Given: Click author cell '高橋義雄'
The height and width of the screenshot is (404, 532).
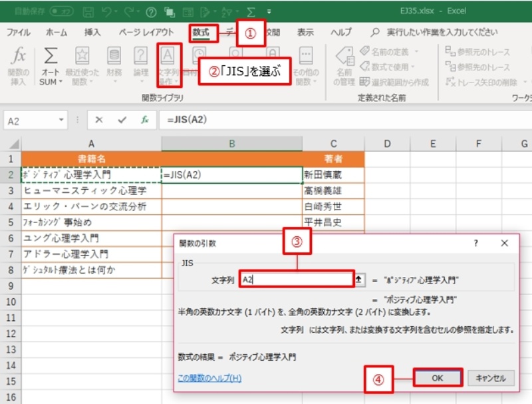Looking at the screenshot, I should coord(333,191).
